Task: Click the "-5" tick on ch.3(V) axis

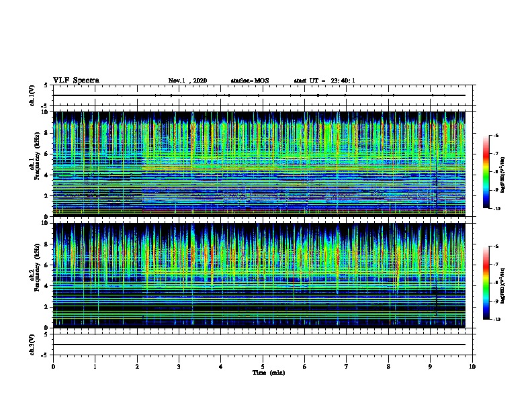Action: click(45, 355)
